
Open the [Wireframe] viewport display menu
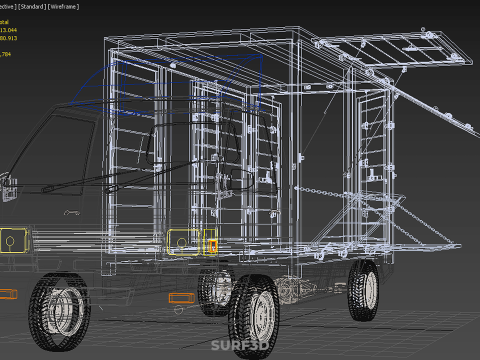[63, 7]
